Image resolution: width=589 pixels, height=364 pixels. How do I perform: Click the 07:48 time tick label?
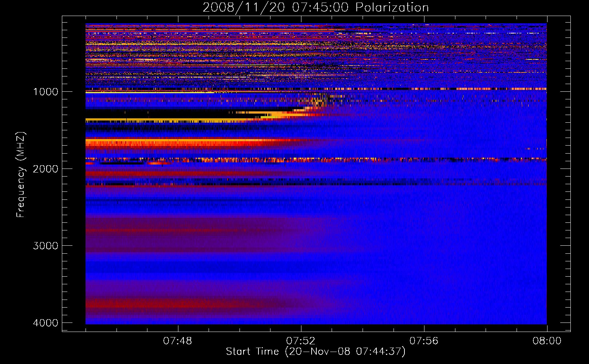coord(178,341)
